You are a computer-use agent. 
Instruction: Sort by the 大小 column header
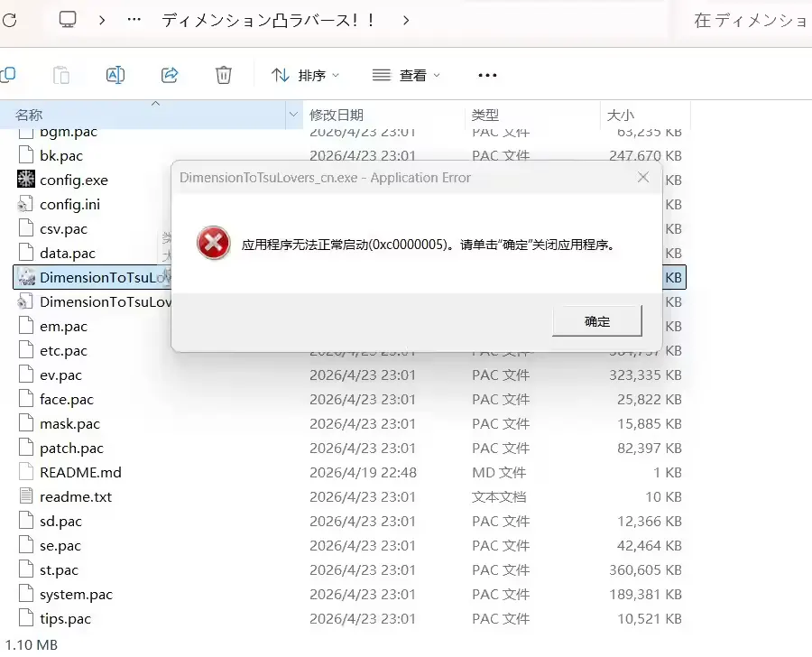[x=621, y=115]
